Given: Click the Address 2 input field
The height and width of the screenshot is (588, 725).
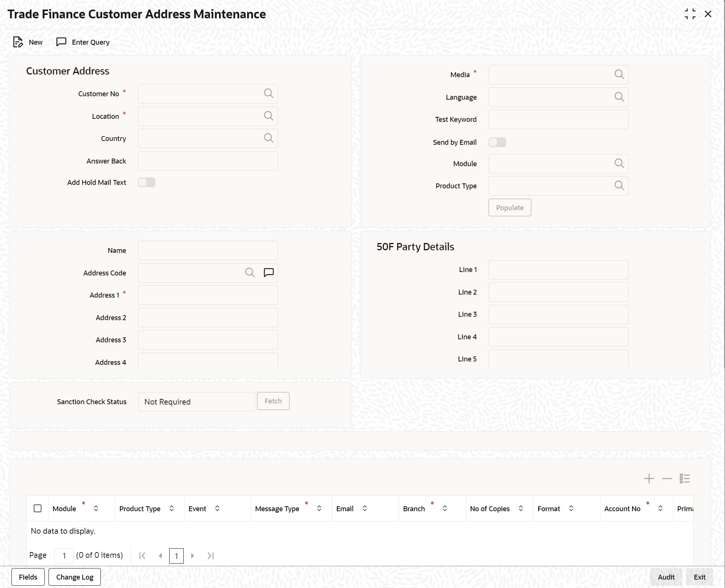Looking at the screenshot, I should click(208, 317).
